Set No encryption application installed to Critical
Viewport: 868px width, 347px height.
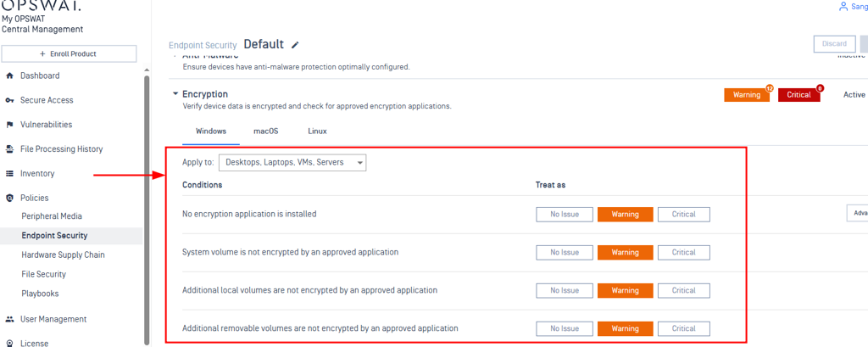pyautogui.click(x=684, y=214)
